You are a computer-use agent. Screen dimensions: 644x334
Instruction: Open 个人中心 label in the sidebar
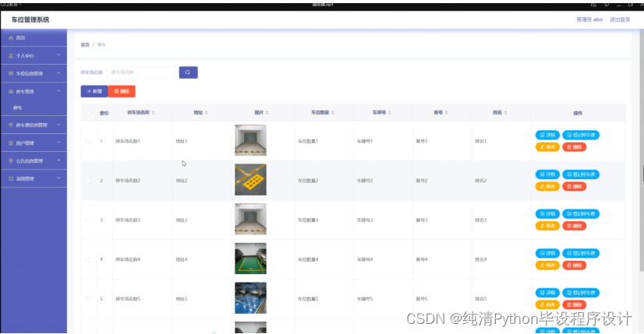25,56
